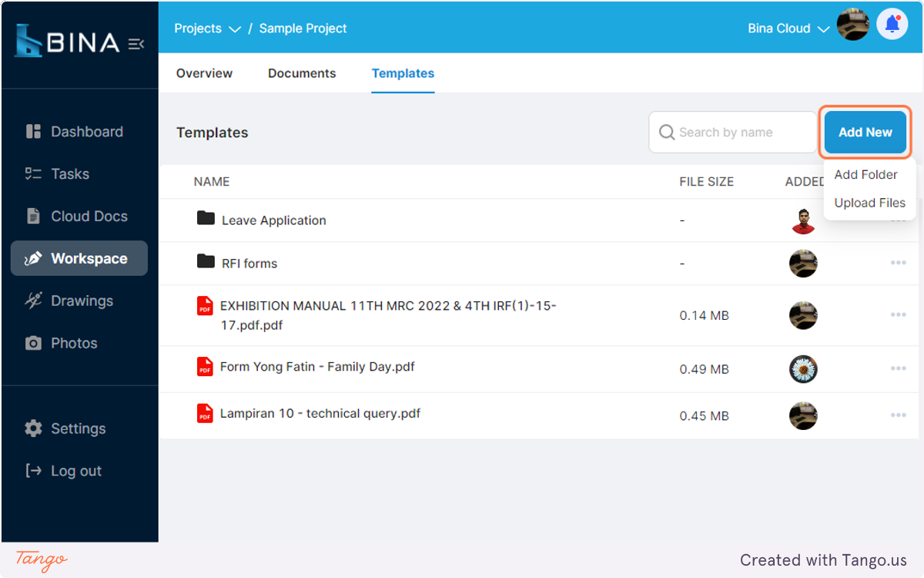This screenshot has height=578, width=924.
Task: Click uploader avatar in Leave Application row
Action: [x=803, y=220]
